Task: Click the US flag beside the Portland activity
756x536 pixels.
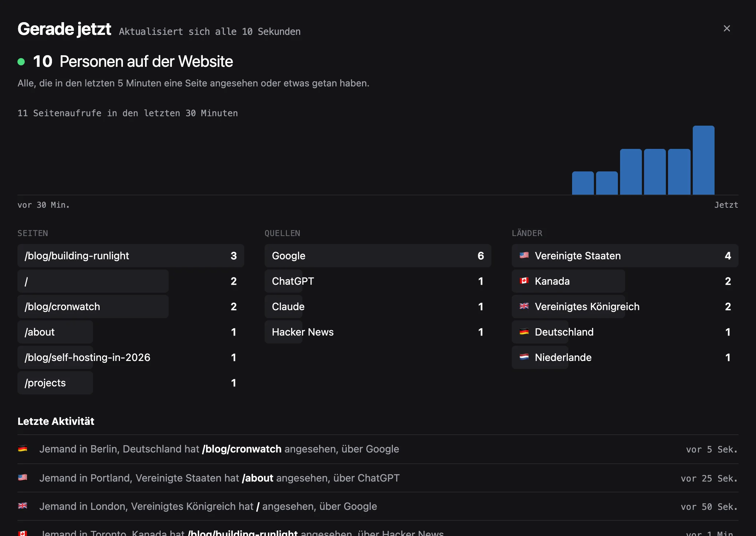Action: click(23, 478)
